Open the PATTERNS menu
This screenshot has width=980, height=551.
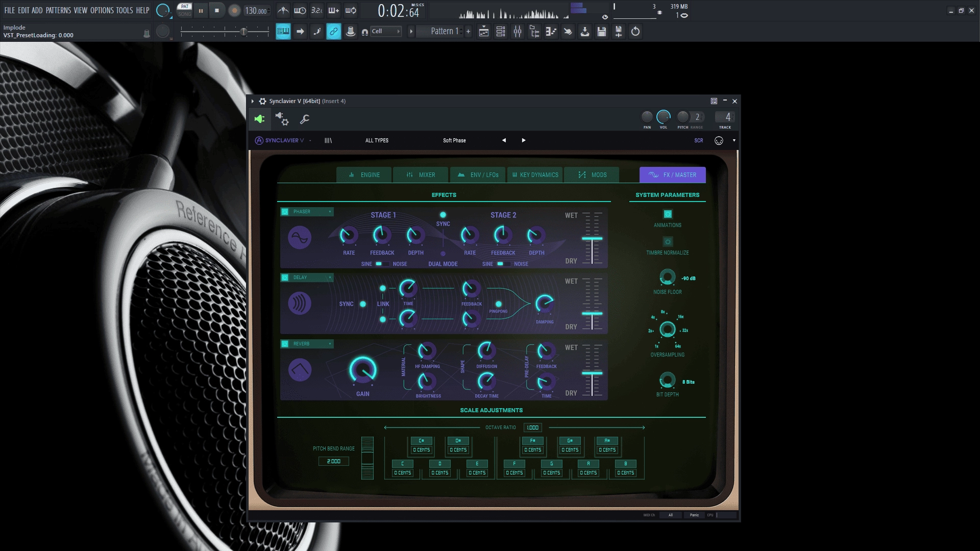pos(58,10)
